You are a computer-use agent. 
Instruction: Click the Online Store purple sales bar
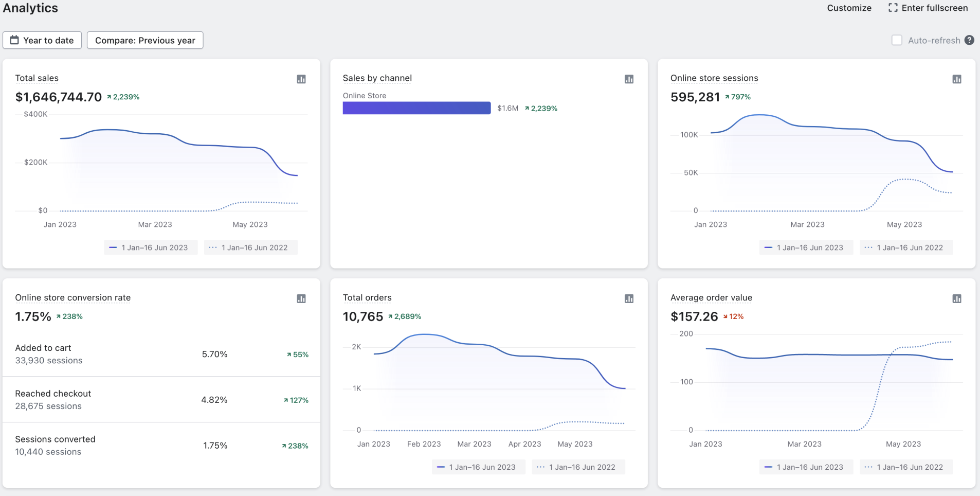pos(416,108)
